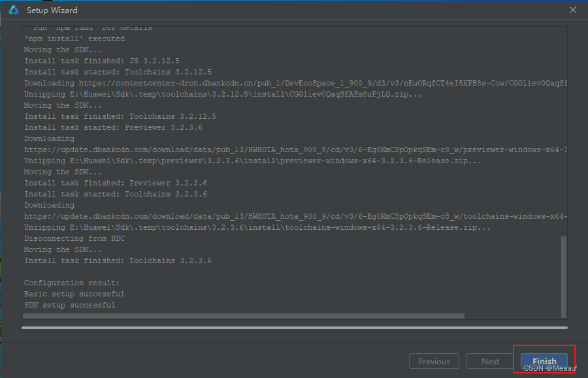This screenshot has width=588, height=378.
Task: Click the DevEco Studio logo icon
Action: point(14,10)
